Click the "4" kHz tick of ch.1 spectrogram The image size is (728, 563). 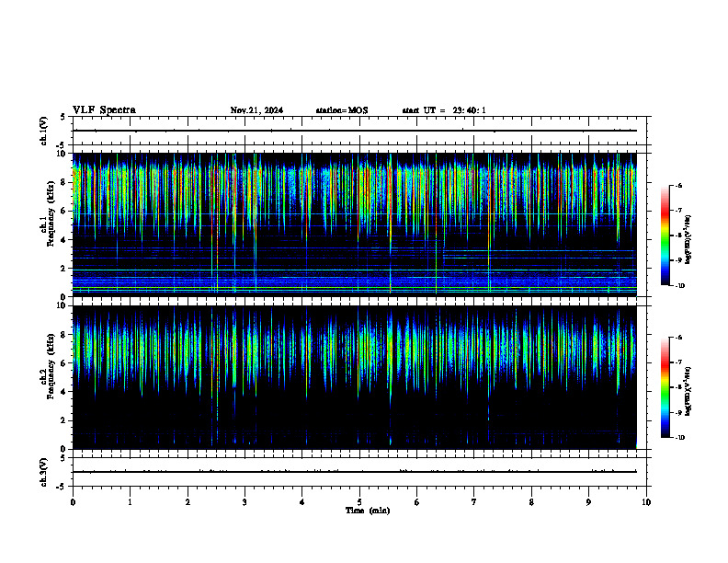pos(63,240)
